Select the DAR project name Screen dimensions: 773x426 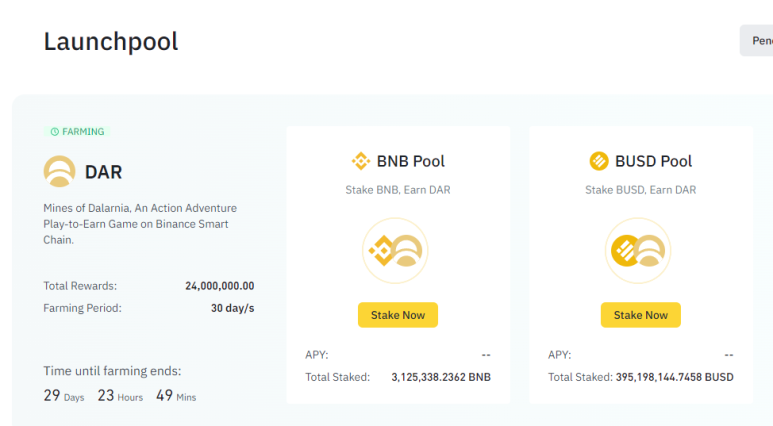[104, 172]
